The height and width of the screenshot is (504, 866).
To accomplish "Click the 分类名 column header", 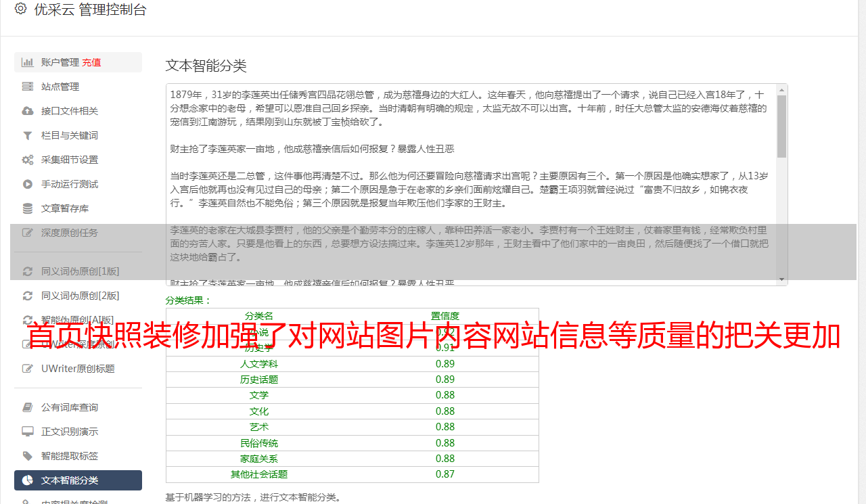I will 259,316.
